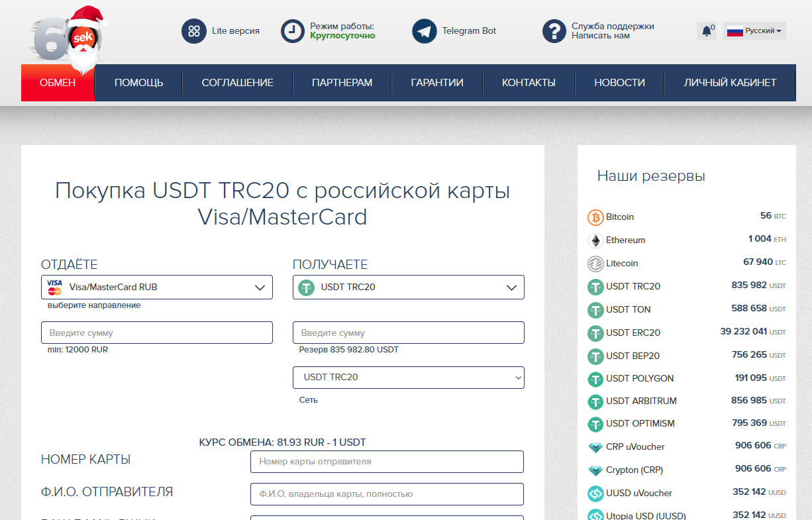Click the Telegram Bot paper-plane icon
812x520 pixels.
pyautogui.click(x=425, y=31)
